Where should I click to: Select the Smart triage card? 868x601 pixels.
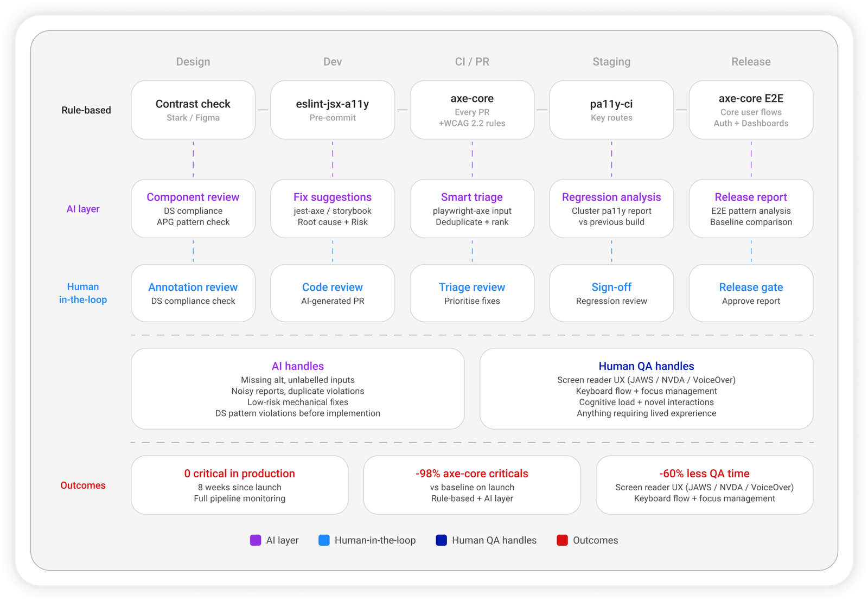472,209
